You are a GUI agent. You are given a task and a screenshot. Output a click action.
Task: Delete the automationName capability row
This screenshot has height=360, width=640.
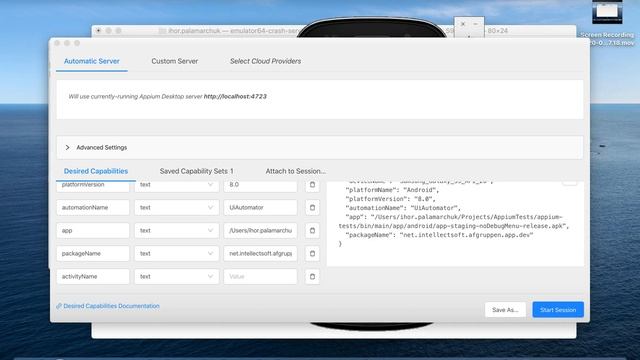[x=312, y=208]
